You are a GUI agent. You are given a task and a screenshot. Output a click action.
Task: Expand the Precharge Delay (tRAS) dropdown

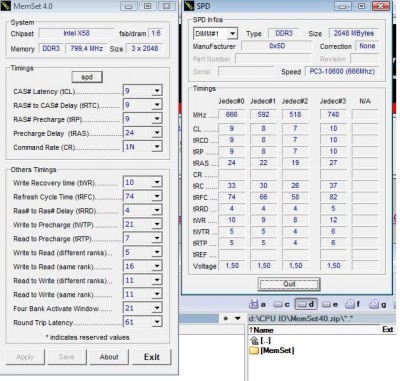[157, 133]
